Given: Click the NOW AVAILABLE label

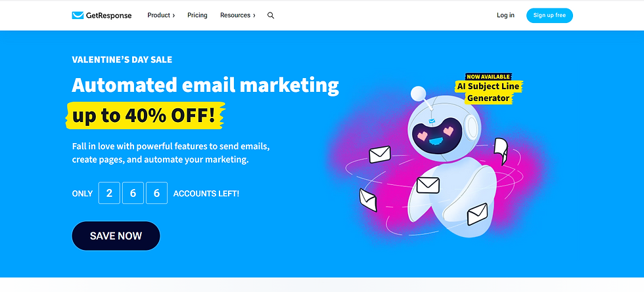Looking at the screenshot, I should [x=488, y=76].
